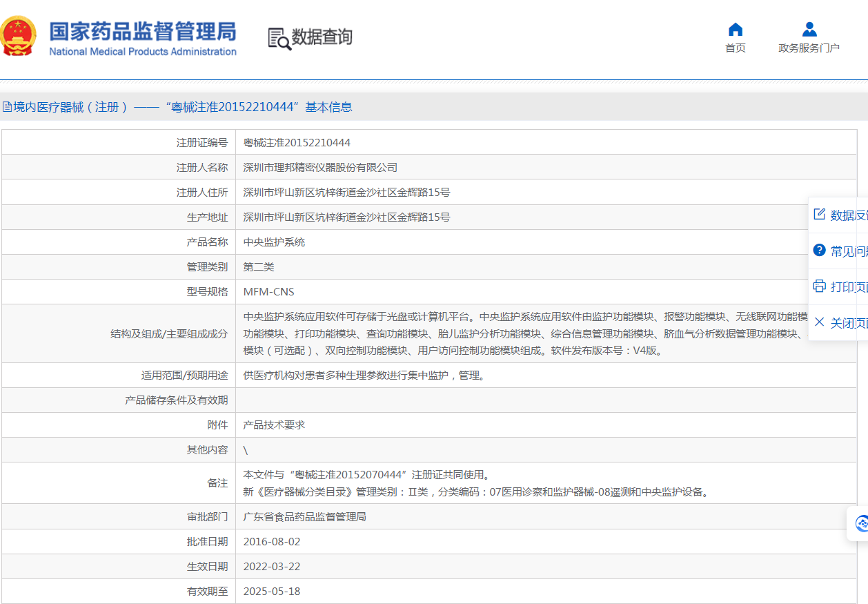
Task: Click the 注册证编号 value 粤械注准20152210444
Action: point(297,143)
